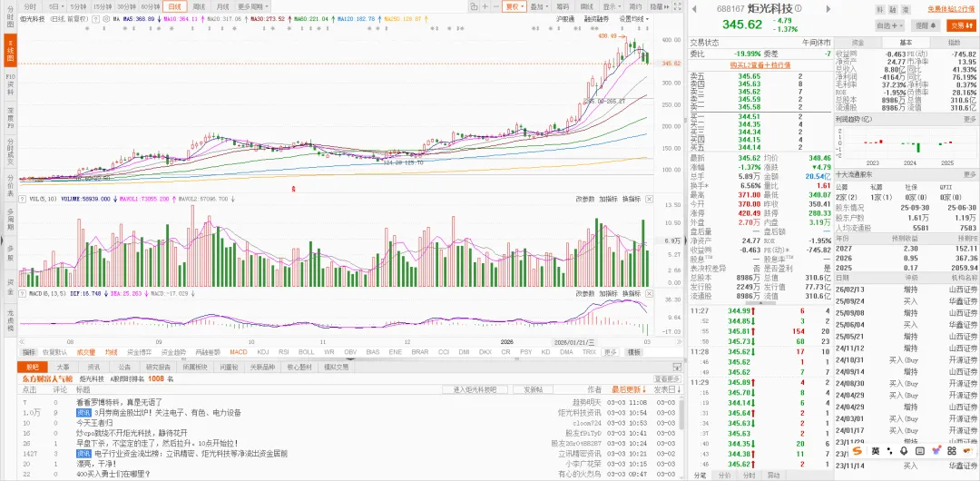Toggle the 画线 drawing tools
980x481 pixels.
pos(586,6)
